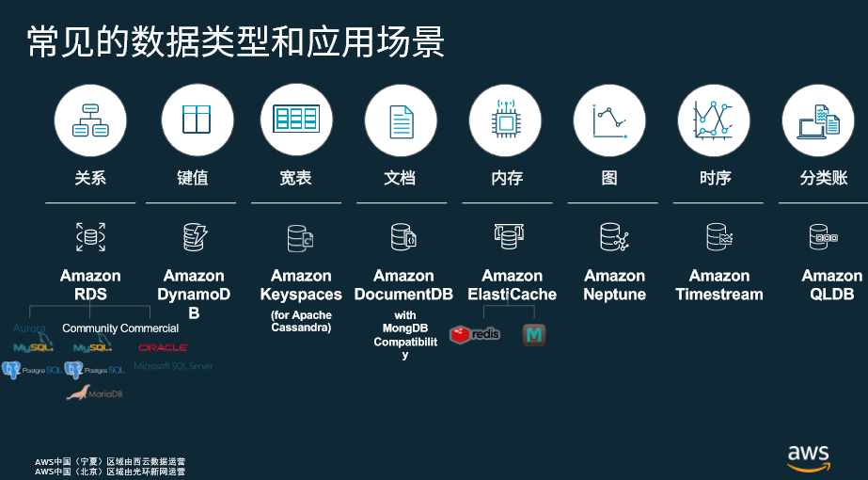868x480 pixels.
Task: Click the Amazon Keyspaces text
Action: point(301,285)
